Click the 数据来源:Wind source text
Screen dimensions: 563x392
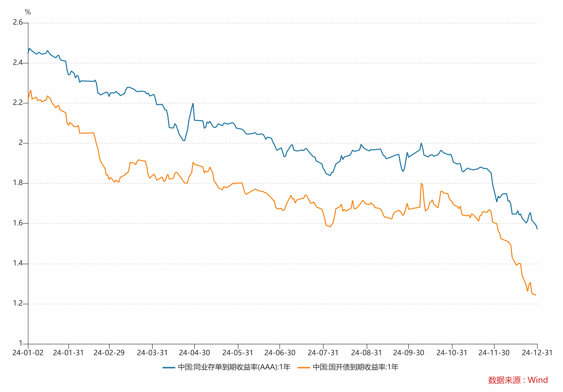click(518, 380)
